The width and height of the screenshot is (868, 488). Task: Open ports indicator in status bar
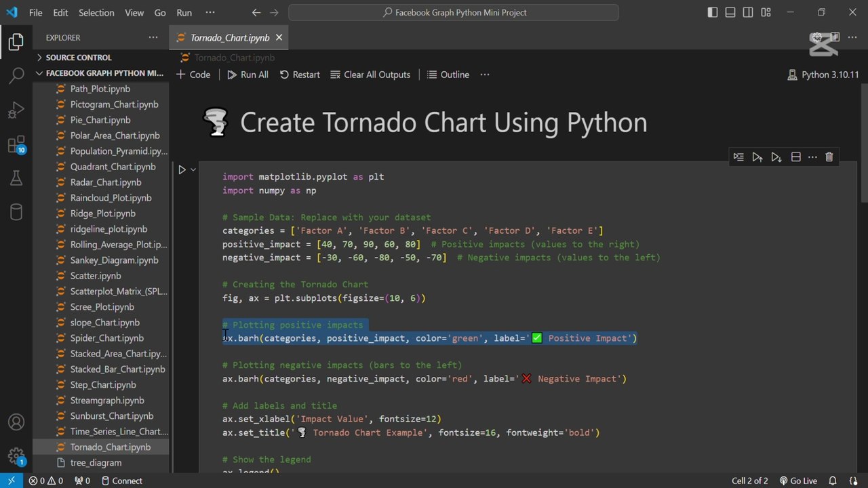[x=82, y=481]
